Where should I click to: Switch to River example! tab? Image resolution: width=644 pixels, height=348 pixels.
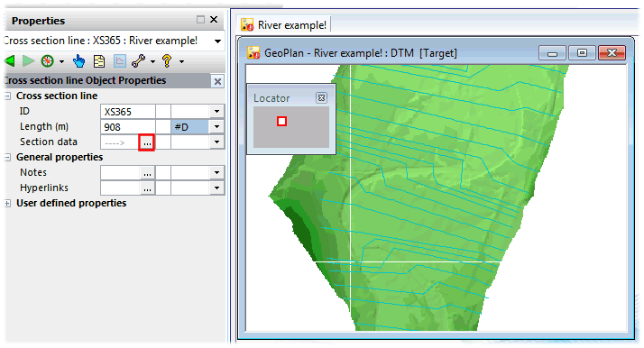pyautogui.click(x=285, y=25)
